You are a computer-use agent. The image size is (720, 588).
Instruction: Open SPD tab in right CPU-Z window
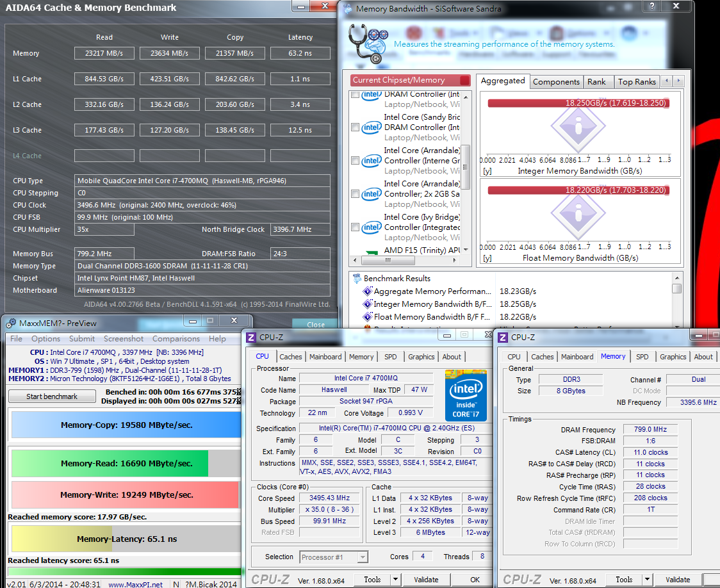pos(642,357)
